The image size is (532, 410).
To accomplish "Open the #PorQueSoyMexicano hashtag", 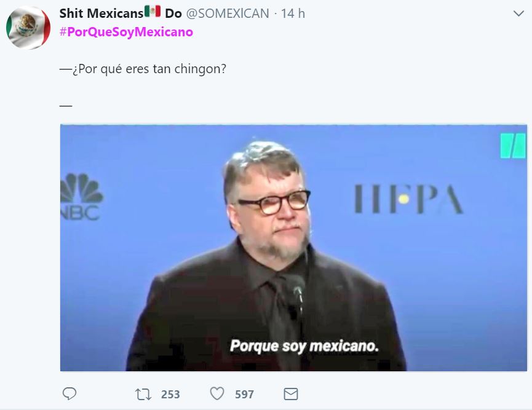I will 126,32.
